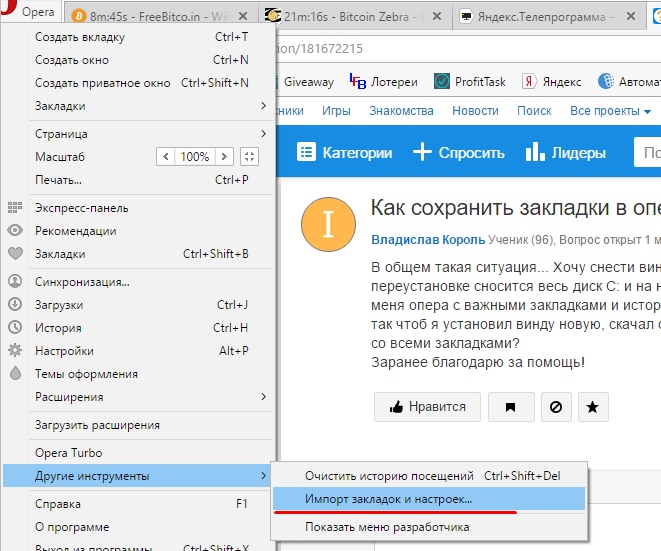The image size is (661, 551).
Task: Close the Bitcoin Zebra tab
Action: pos(437,16)
